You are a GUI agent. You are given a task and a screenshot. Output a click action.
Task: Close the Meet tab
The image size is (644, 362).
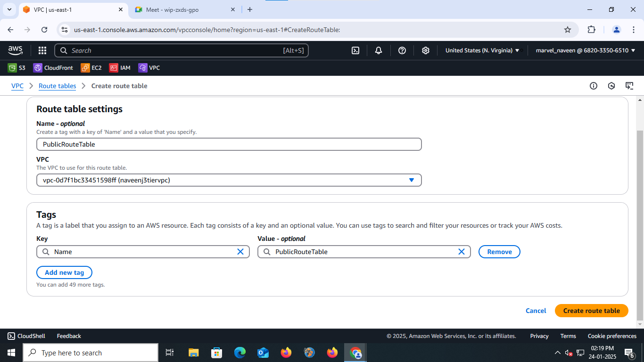tap(233, 9)
